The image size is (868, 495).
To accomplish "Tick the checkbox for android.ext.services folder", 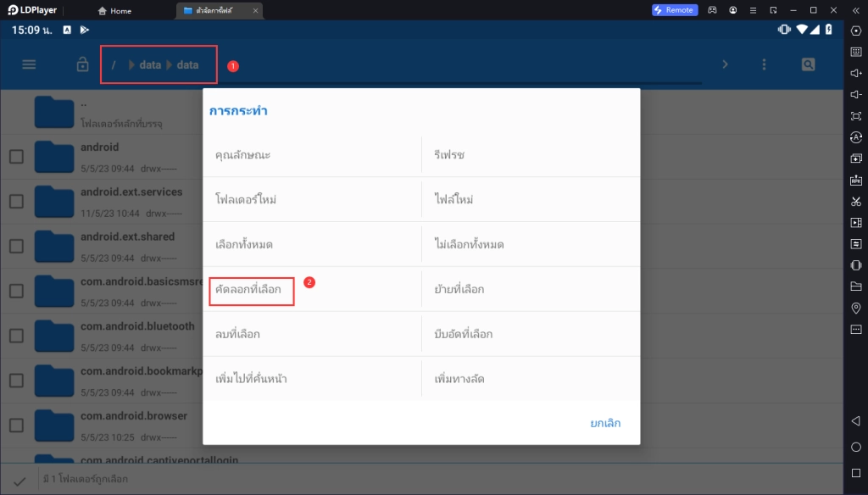I will [16, 202].
